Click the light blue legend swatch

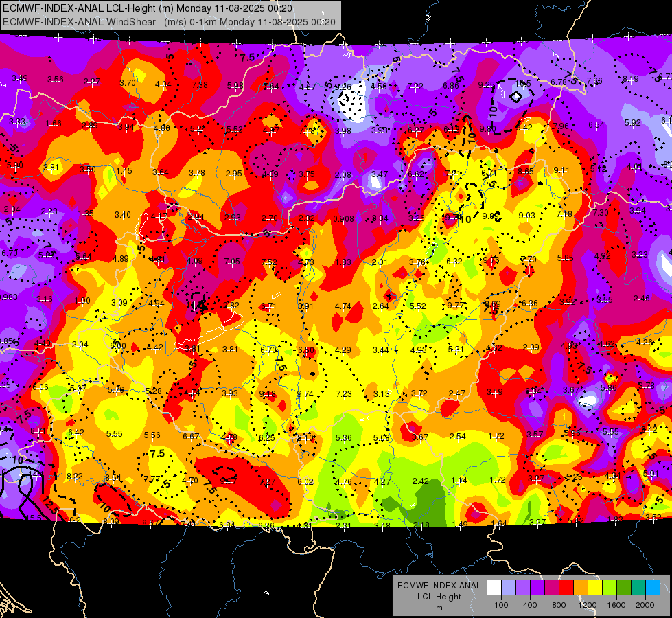pos(509,588)
